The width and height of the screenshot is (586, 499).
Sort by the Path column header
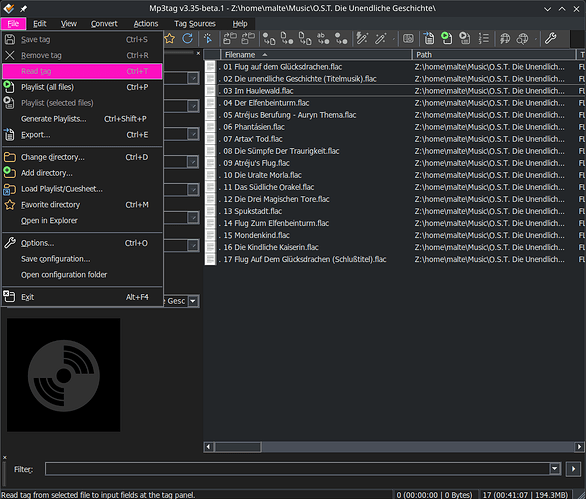coord(494,55)
